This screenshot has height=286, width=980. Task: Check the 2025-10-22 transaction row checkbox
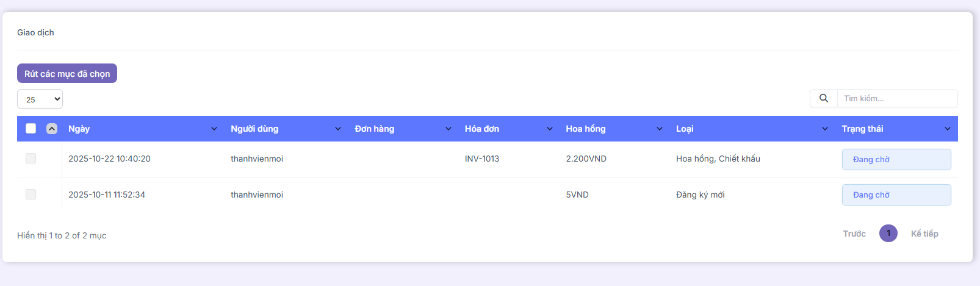(x=31, y=159)
